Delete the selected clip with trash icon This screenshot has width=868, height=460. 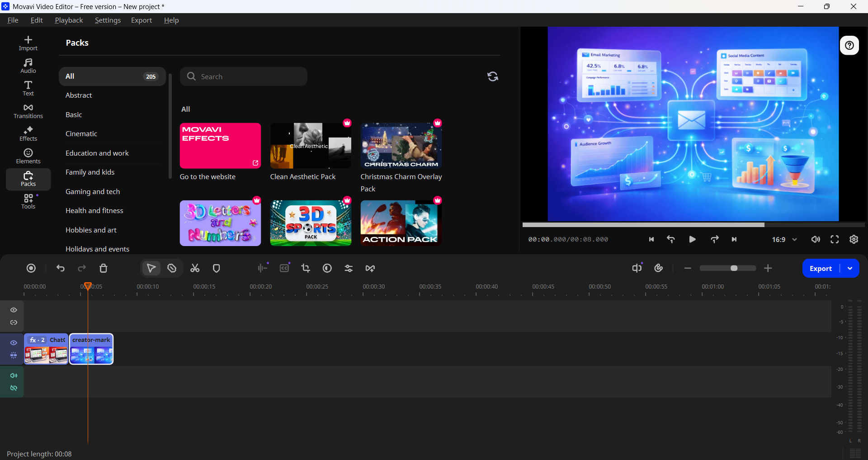104,268
